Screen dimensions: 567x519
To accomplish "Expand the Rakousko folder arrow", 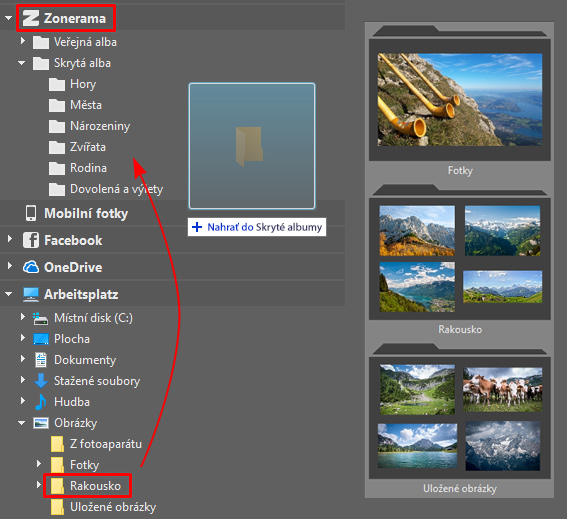I will pos(38,485).
